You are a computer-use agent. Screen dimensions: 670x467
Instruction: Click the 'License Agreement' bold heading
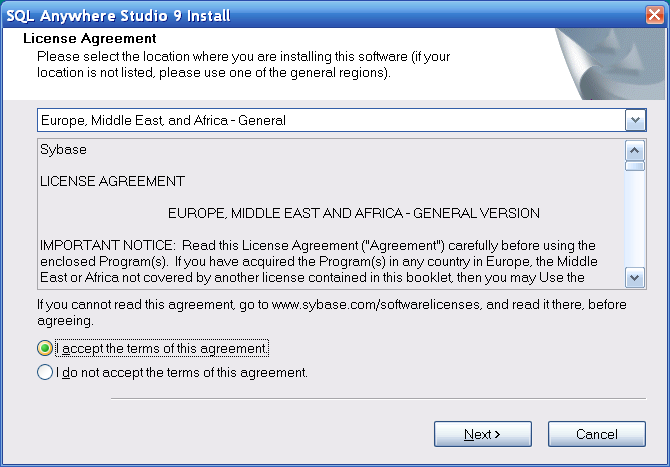(x=88, y=38)
